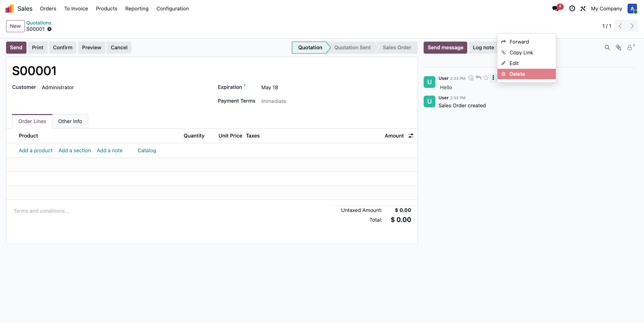This screenshot has width=644, height=323.
Task: Open the Reporting menu
Action: 137,9
